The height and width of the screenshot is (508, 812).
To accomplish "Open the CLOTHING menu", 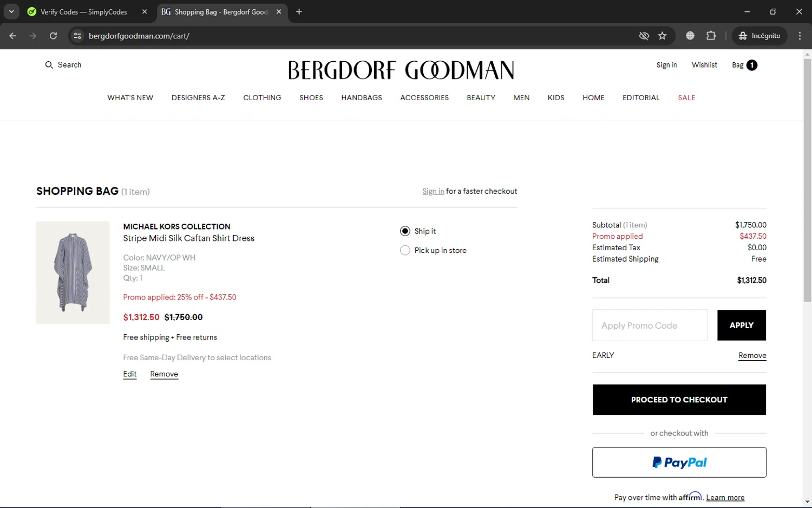I will 262,98.
